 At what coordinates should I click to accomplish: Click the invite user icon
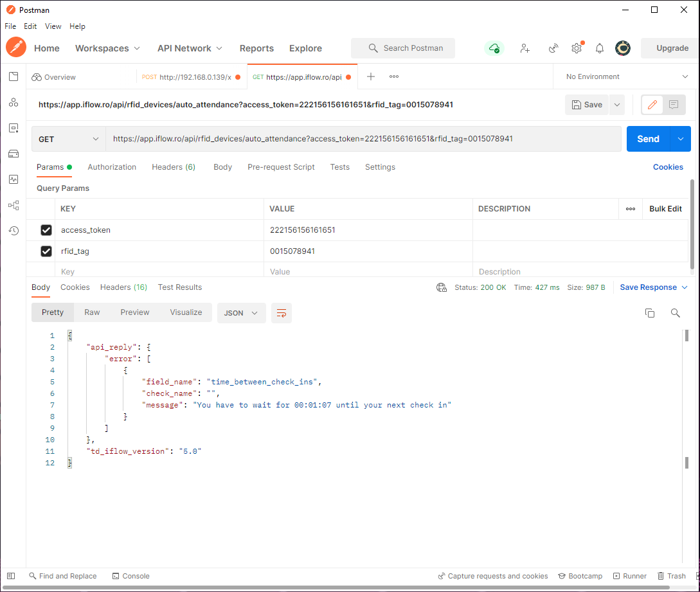525,48
